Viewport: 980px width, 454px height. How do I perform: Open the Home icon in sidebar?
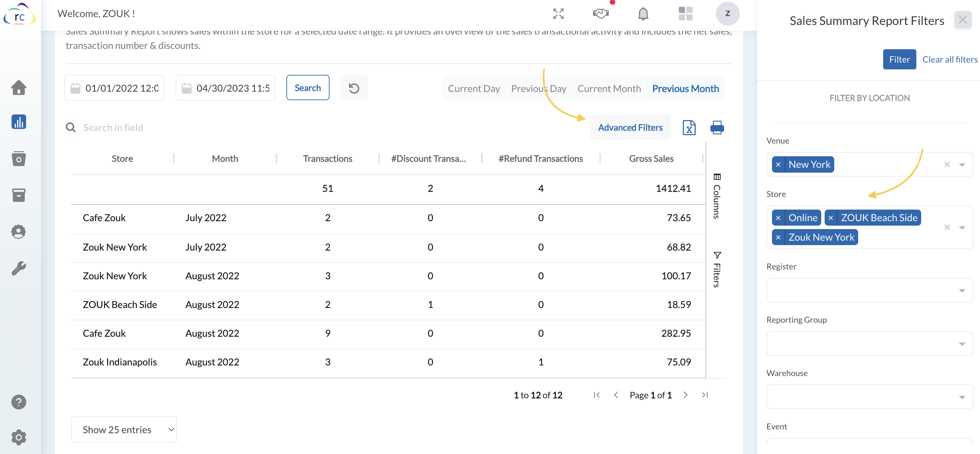(18, 88)
